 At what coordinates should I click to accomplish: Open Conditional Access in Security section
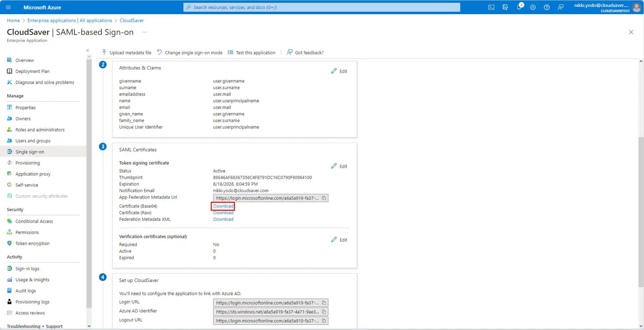click(x=34, y=221)
